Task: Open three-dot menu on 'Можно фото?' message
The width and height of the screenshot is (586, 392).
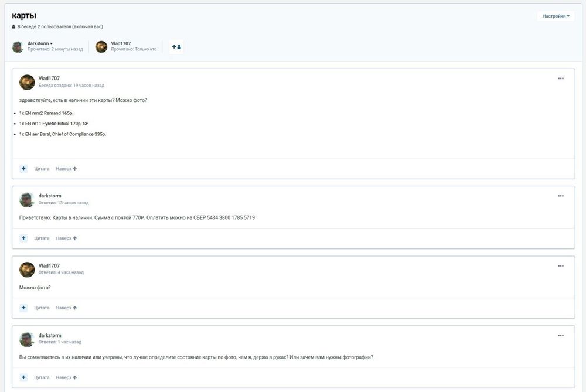Action: point(560,265)
